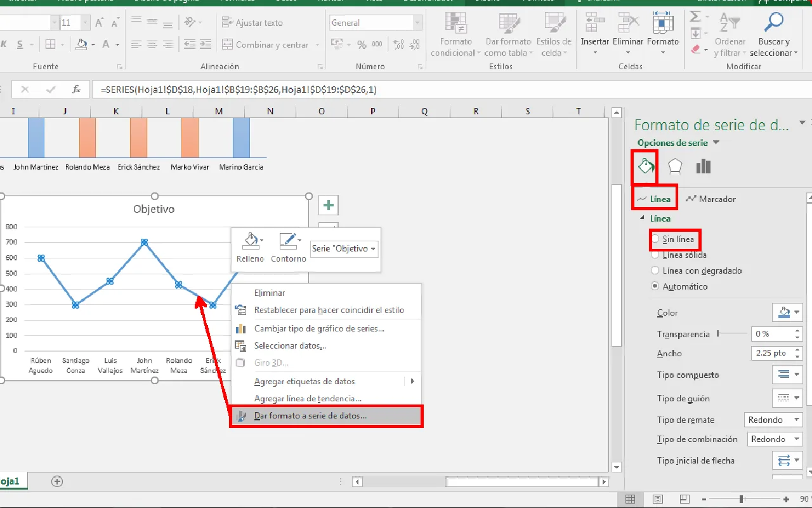812x508 pixels.
Task: Select the Automático radio option
Action: [655, 286]
